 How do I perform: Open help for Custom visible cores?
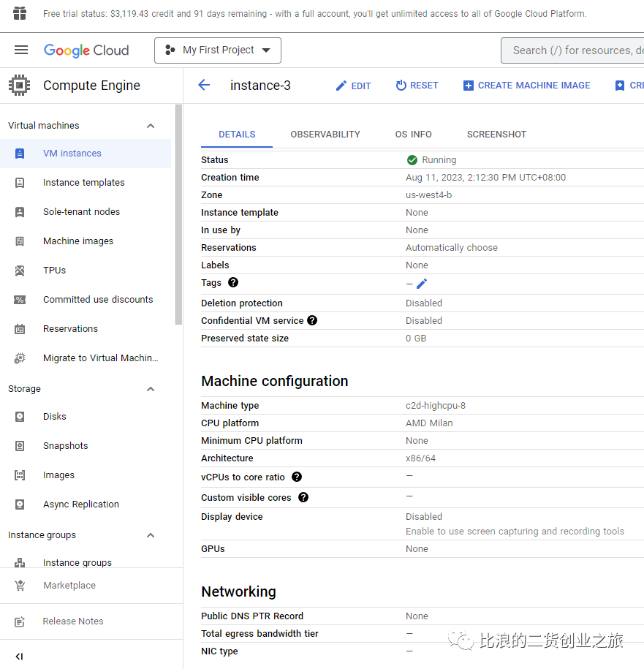[x=303, y=497]
